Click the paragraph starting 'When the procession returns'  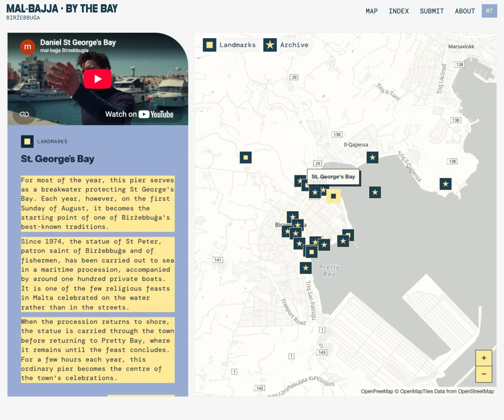coord(98,350)
